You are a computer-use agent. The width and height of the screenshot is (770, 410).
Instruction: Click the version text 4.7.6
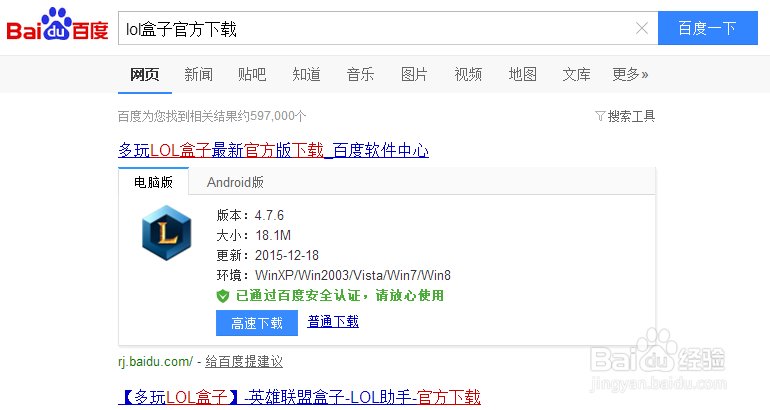[x=269, y=216]
